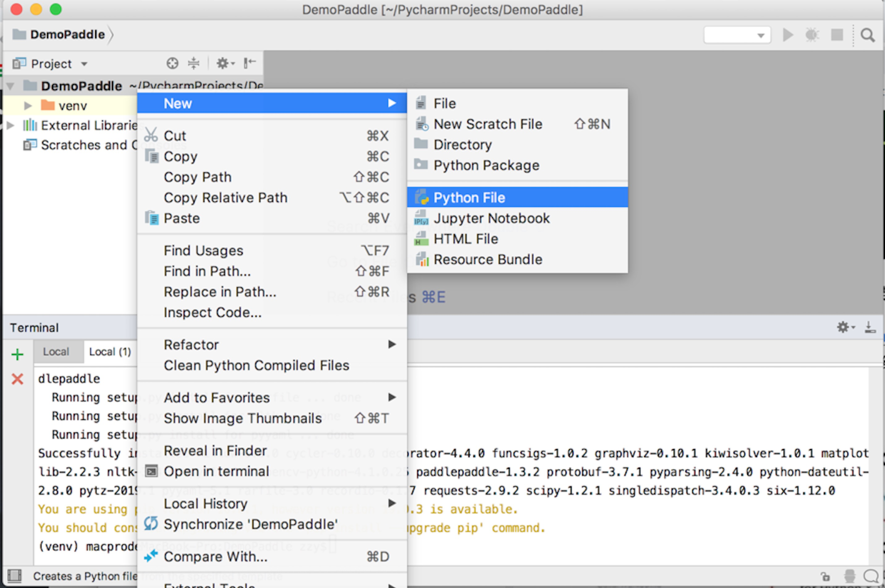Select Inspect Code...
Screen dimensions: 885x588
pos(272,312)
